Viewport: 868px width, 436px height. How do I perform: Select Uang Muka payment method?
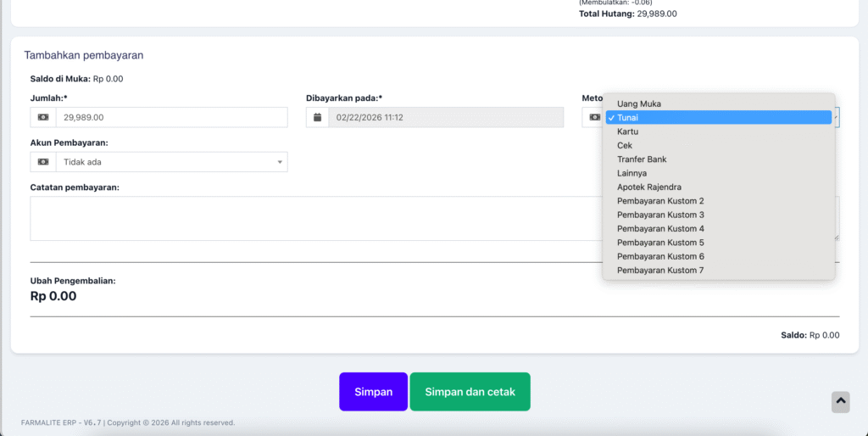(x=639, y=103)
